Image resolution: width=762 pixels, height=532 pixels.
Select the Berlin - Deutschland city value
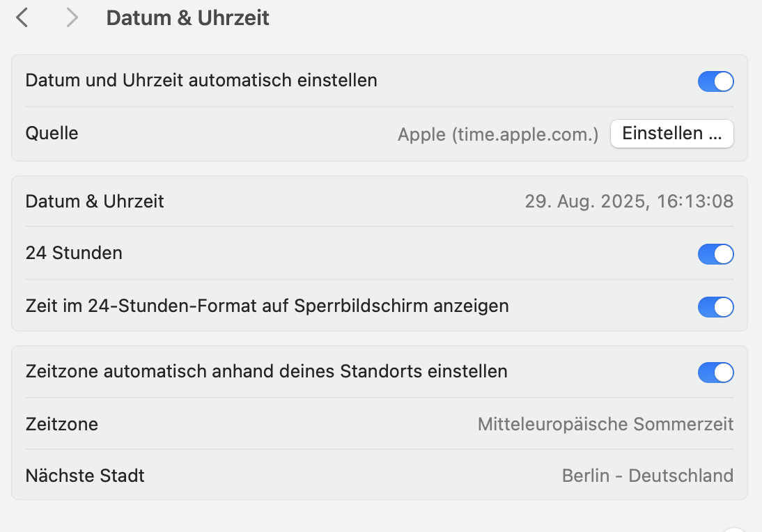coord(647,476)
